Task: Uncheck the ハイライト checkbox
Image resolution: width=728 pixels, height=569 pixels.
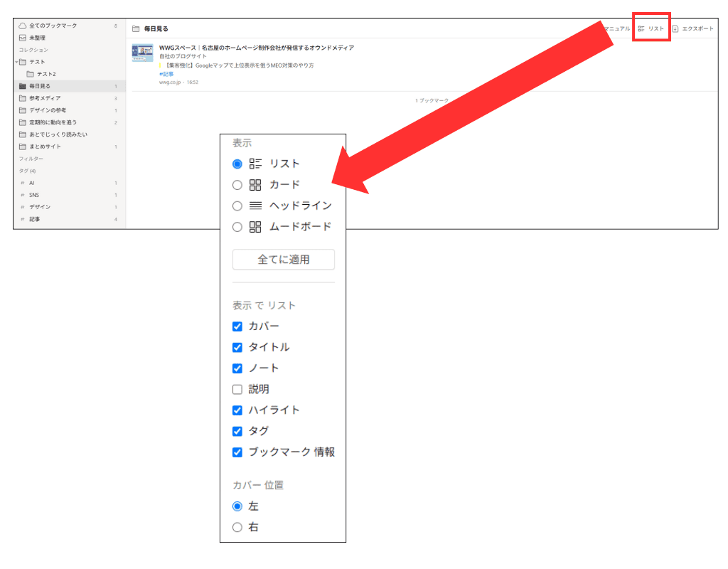Action: (x=237, y=410)
